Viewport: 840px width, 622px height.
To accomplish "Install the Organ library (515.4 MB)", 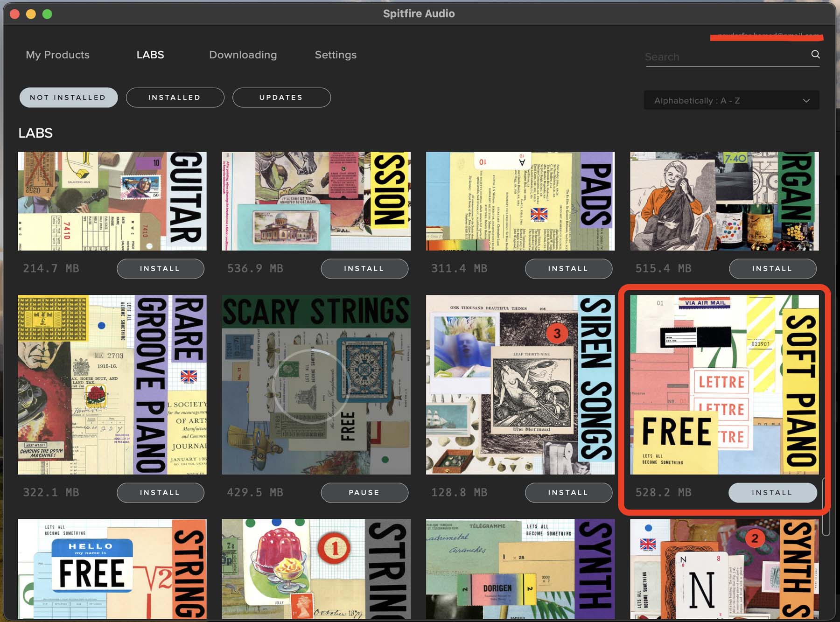I will (x=772, y=268).
